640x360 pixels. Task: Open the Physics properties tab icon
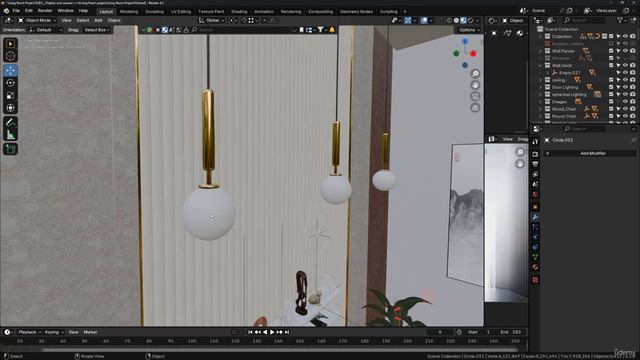point(535,237)
